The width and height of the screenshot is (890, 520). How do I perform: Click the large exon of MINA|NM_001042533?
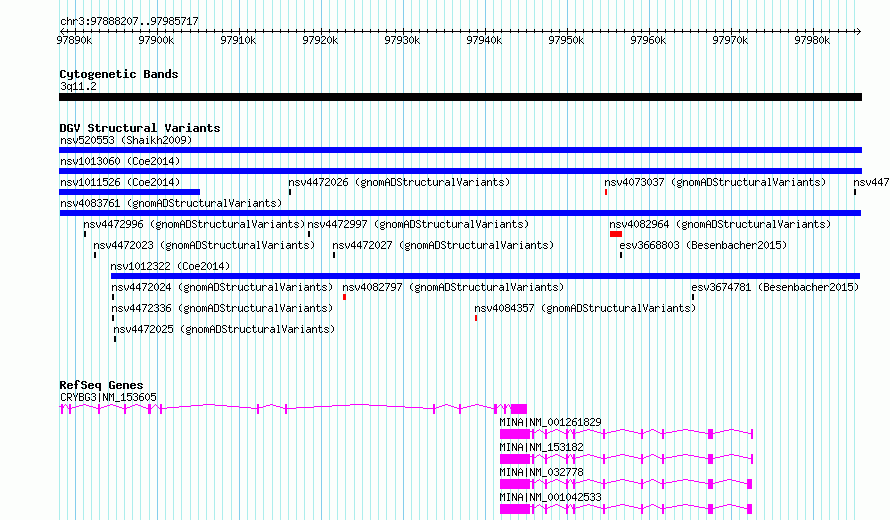click(515, 509)
